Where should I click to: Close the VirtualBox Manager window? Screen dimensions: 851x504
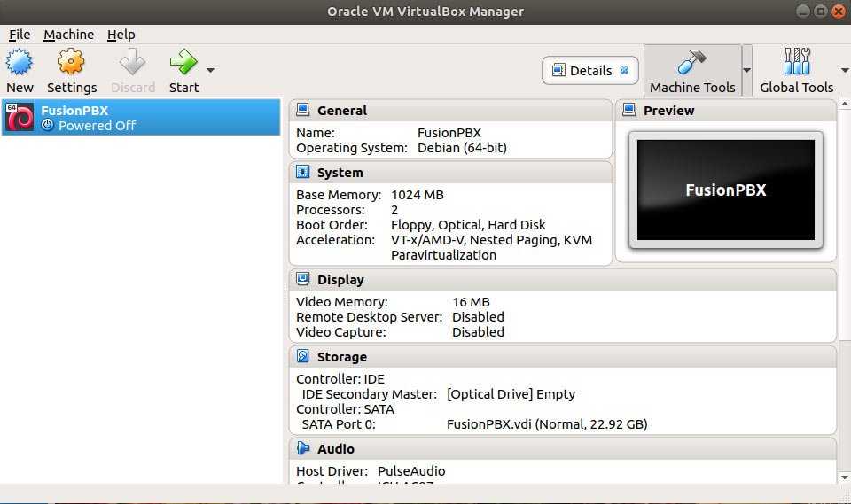(839, 12)
